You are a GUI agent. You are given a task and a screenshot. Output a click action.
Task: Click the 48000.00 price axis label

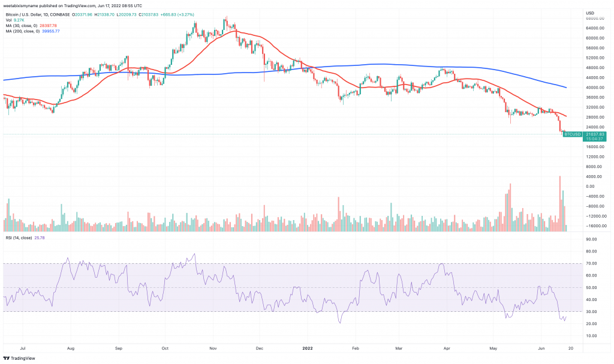[595, 68]
